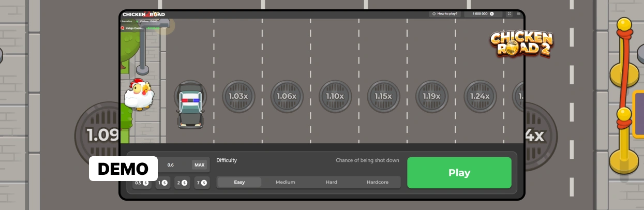
Task: Choose the 1 dollar quick bet chip
Action: pos(163,183)
